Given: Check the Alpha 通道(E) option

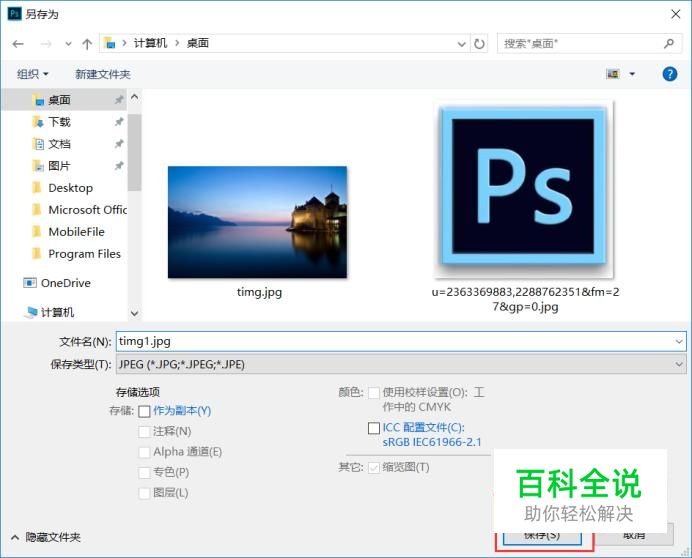Looking at the screenshot, I should point(144,452).
